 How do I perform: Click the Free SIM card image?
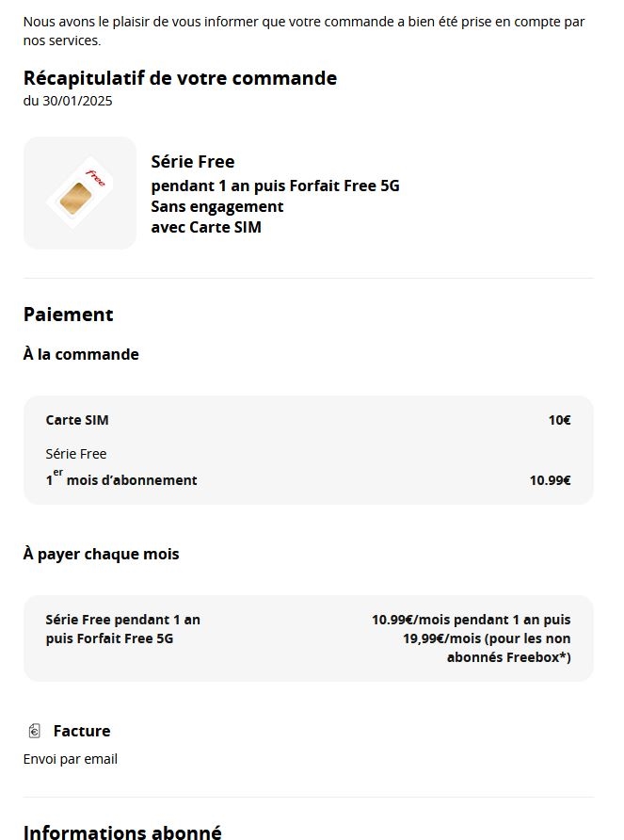80,193
